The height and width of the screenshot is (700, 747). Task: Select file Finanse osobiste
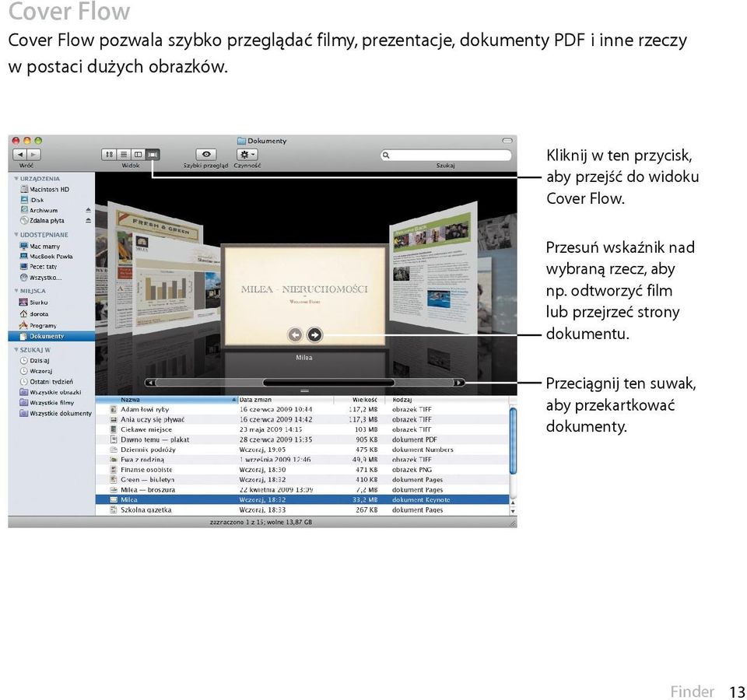point(302,470)
